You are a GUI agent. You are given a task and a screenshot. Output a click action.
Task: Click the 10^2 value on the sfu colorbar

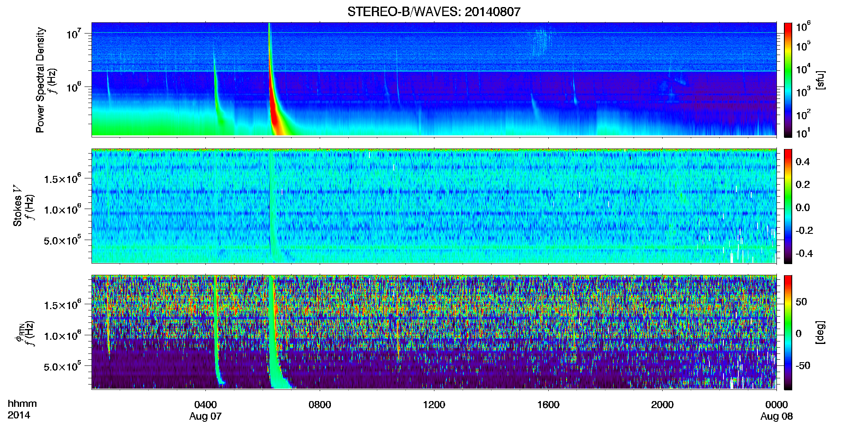tap(803, 114)
